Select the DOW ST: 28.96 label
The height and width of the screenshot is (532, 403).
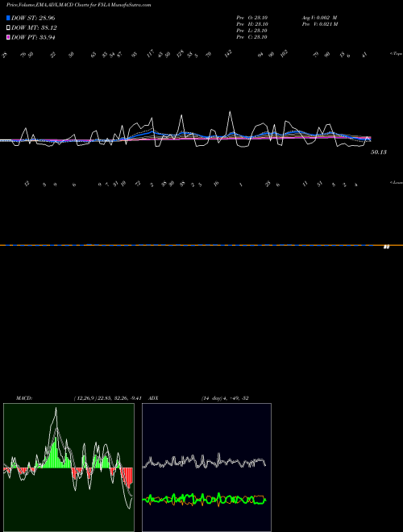pos(33,18)
